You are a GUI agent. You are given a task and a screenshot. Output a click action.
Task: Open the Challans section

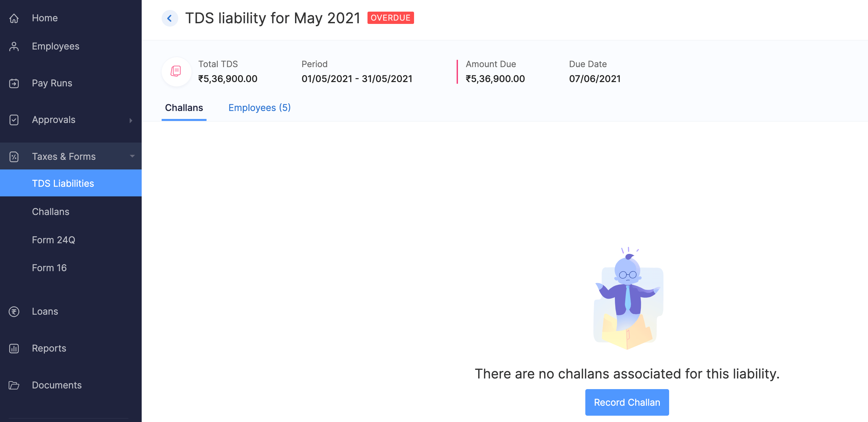click(x=50, y=211)
